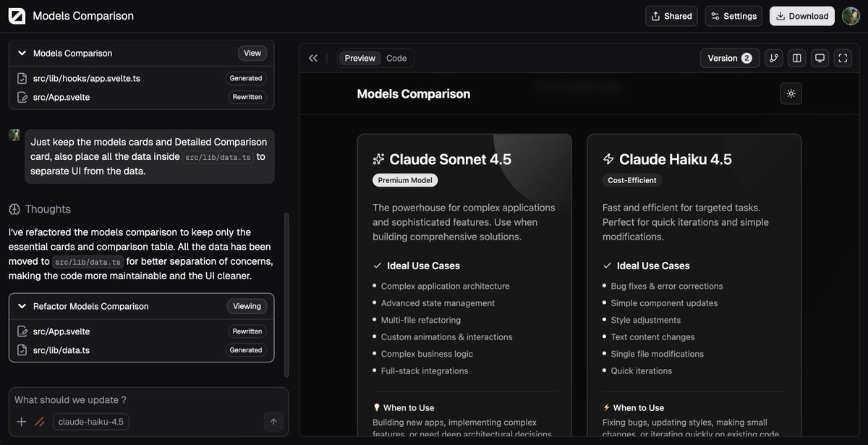Click the Claude Sonnet 4.5 card title
Screen dimensions: 868x445
pos(449,159)
